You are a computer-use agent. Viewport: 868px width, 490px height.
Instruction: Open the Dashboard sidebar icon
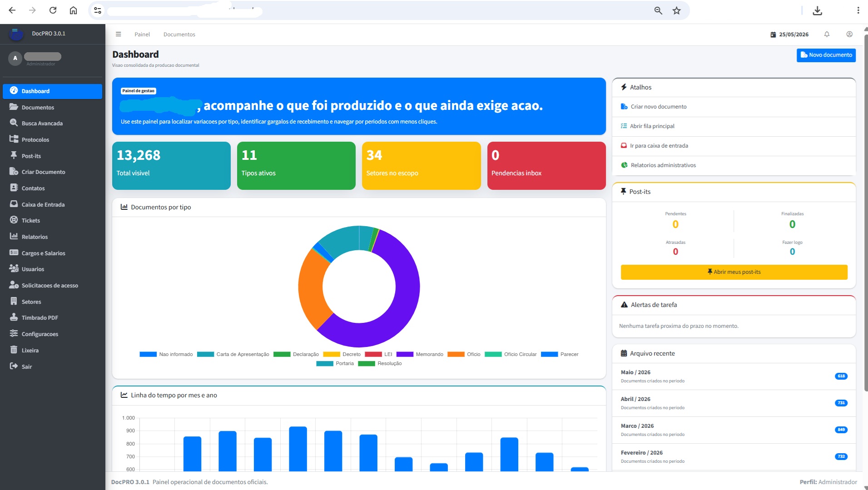(x=14, y=90)
